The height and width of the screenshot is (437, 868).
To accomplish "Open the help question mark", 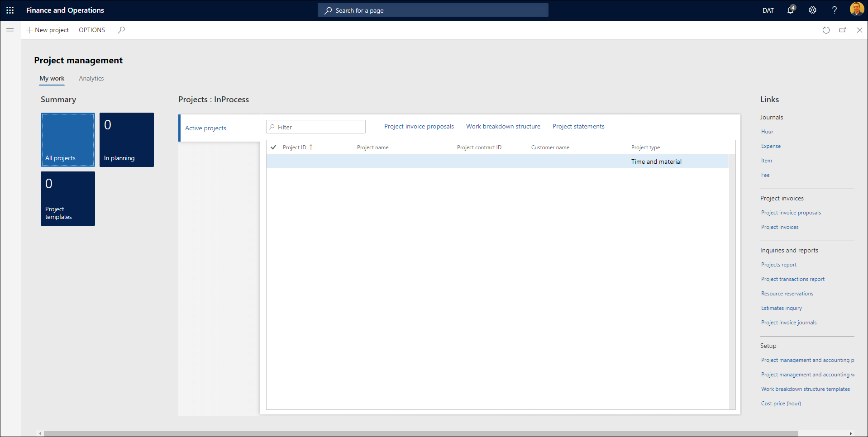I will (x=834, y=10).
